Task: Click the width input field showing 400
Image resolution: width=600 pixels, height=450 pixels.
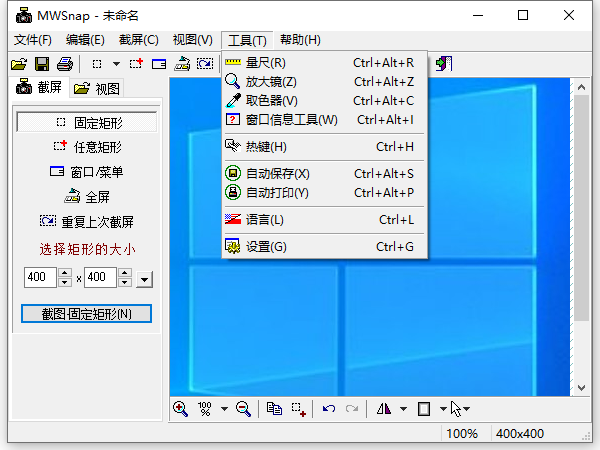Action: pos(40,277)
